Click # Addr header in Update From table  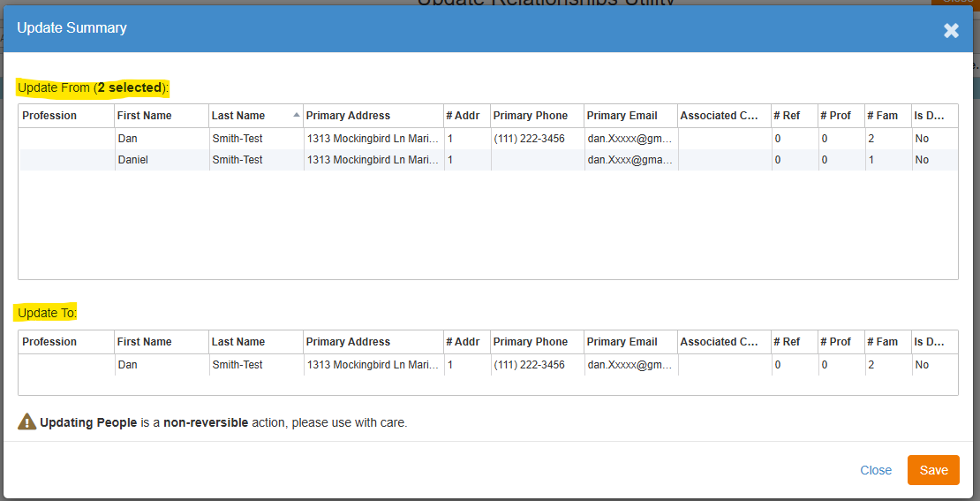(x=467, y=116)
